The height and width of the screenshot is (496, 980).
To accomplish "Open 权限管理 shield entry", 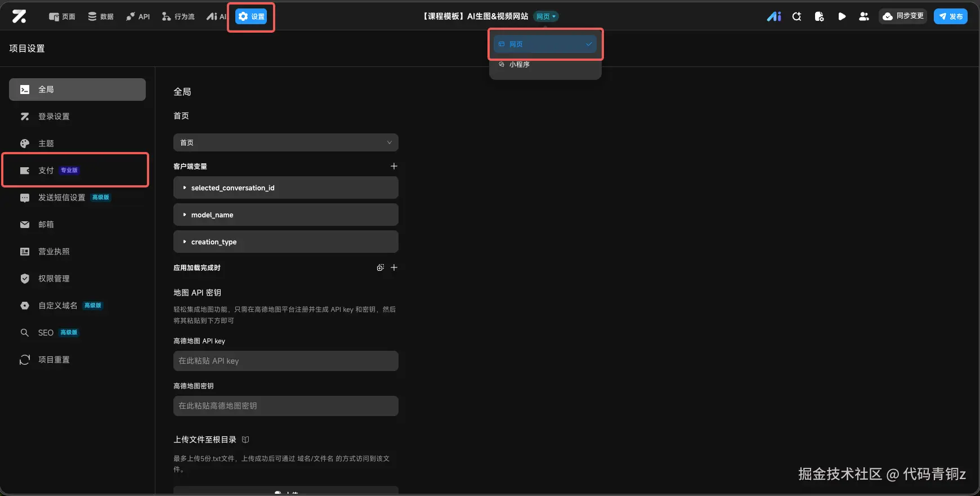I will [x=77, y=279].
